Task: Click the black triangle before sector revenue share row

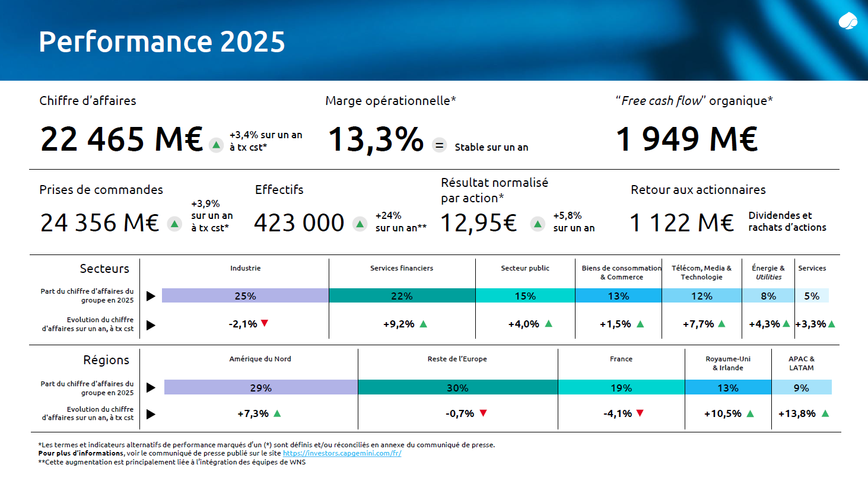Action: click(x=152, y=295)
